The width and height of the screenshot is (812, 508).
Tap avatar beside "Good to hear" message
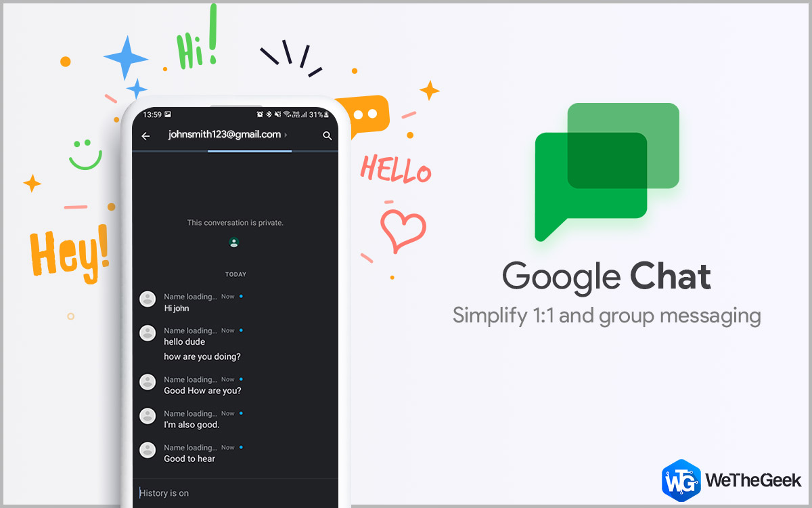(148, 450)
